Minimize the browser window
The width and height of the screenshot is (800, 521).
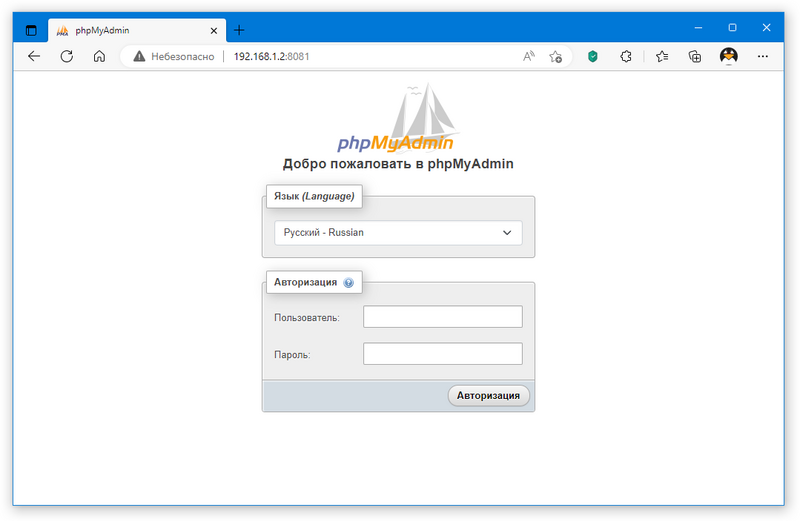698,28
